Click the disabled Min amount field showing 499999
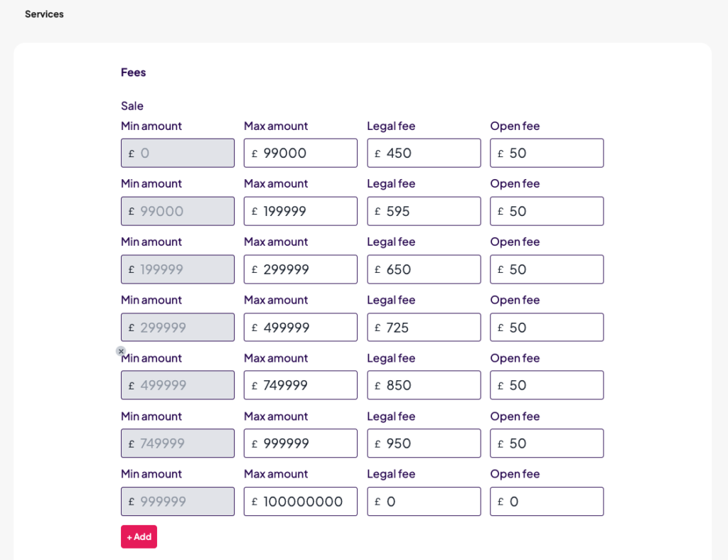This screenshot has height=560, width=728. coord(178,385)
